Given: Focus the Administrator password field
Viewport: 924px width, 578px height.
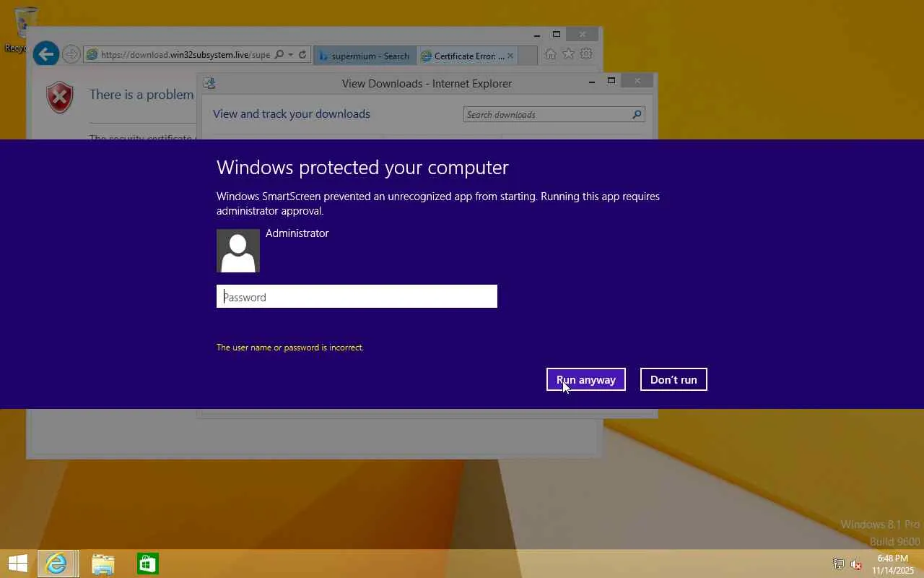Looking at the screenshot, I should pos(357,296).
